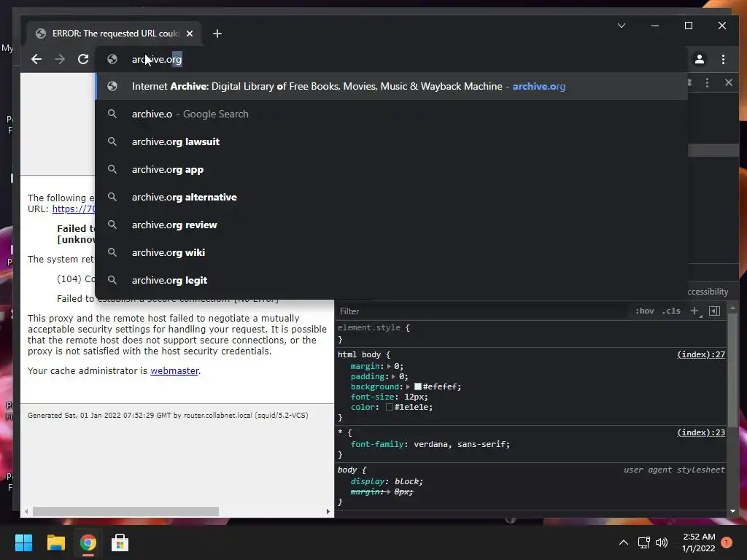This screenshot has height=560, width=747.
Task: Open #efefef background color swatch
Action: click(418, 386)
